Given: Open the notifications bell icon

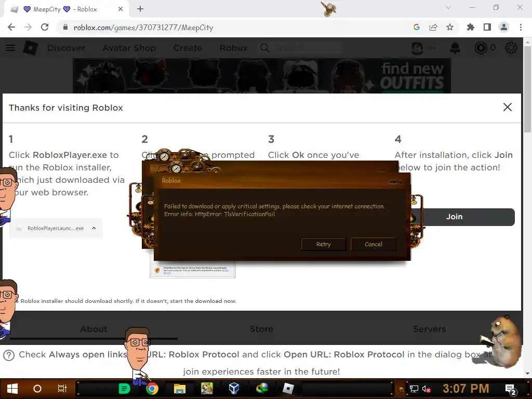Looking at the screenshot, I should tap(455, 48).
